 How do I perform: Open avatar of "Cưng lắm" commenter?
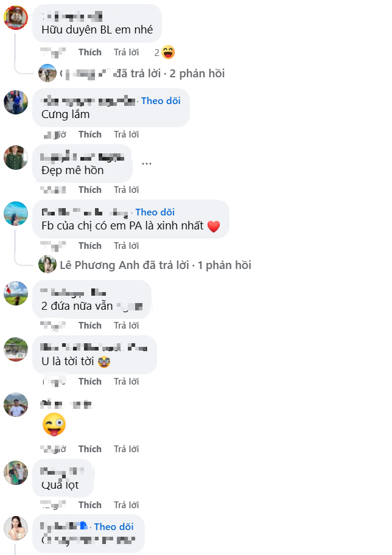16,102
